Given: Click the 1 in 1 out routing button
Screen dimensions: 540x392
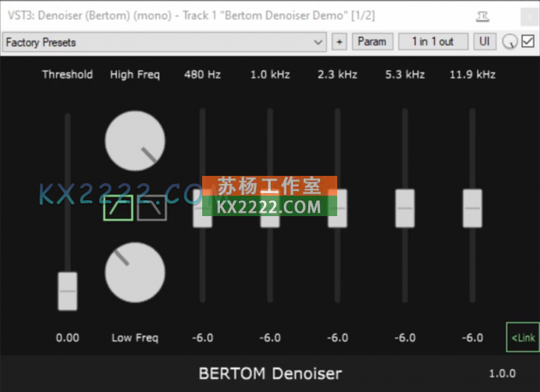Looking at the screenshot, I should (x=433, y=42).
